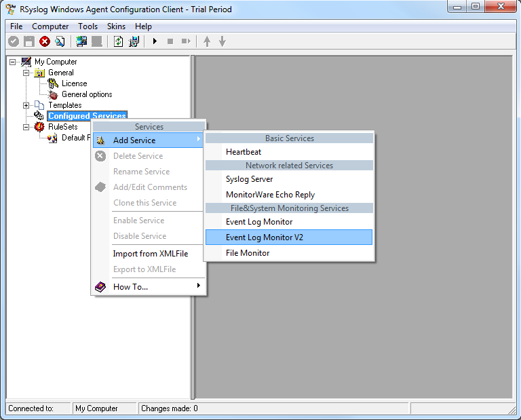Click the Add Service menu icon
521x420 pixels.
click(x=100, y=140)
